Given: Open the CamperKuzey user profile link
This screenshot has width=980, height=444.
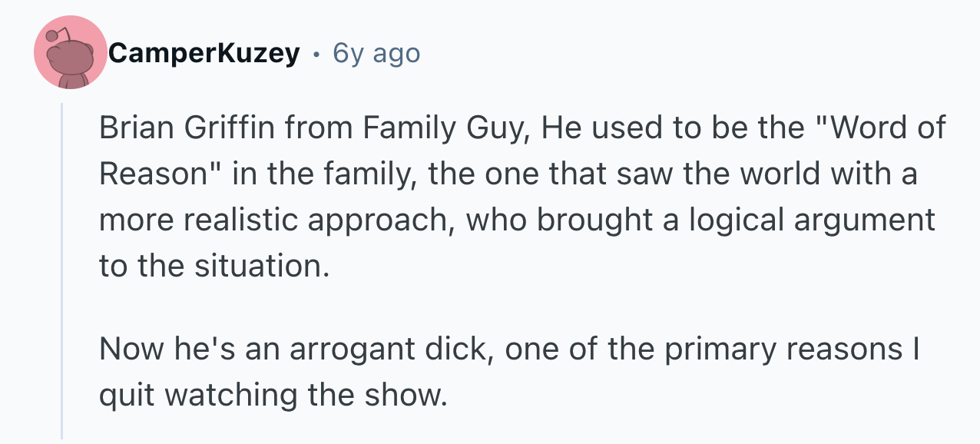Looking at the screenshot, I should (204, 53).
